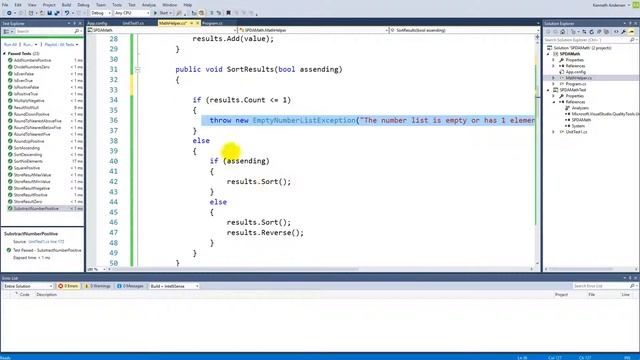Viewport: 640px width, 360px height.
Task: Select the SortAscending test
Action: coord(27,148)
